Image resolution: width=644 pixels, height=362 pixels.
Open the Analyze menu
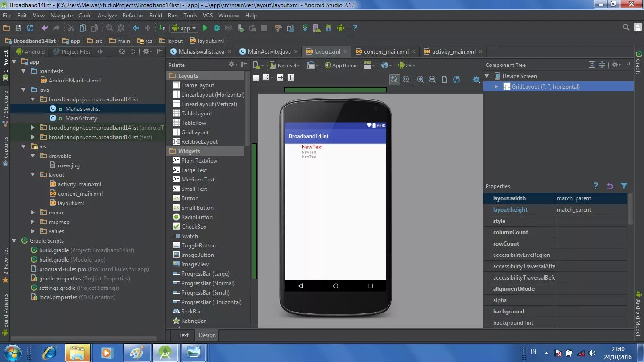point(107,16)
